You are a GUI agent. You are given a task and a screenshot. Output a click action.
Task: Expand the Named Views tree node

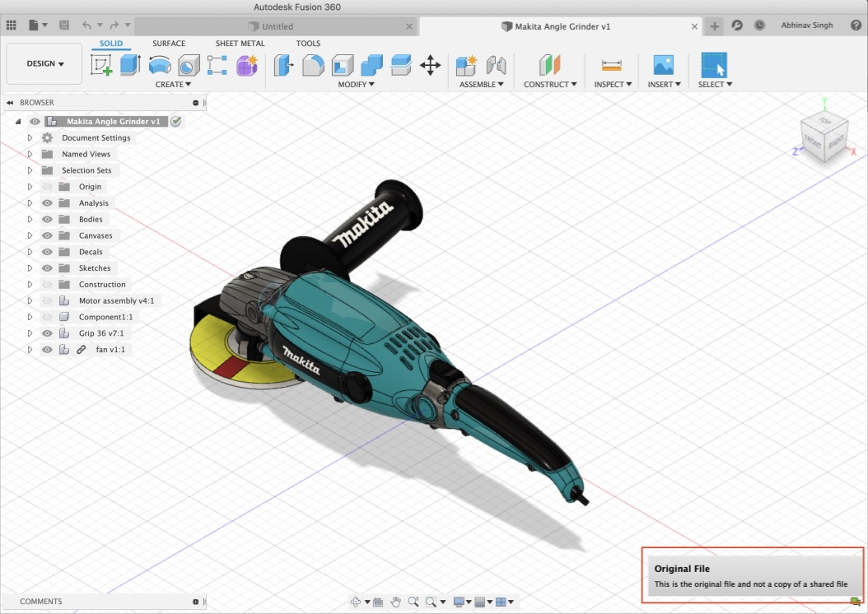point(30,154)
